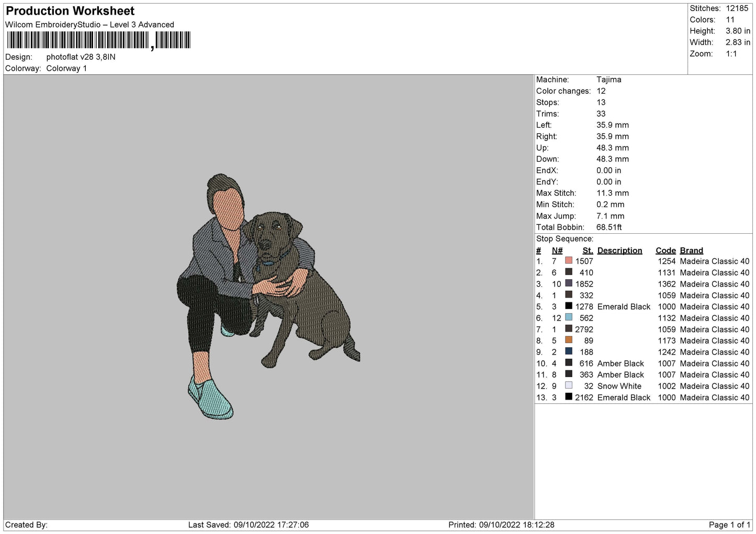Click the Max Stitch value 11.3 mm
Viewport: 756px width, 534px height.
coord(613,193)
